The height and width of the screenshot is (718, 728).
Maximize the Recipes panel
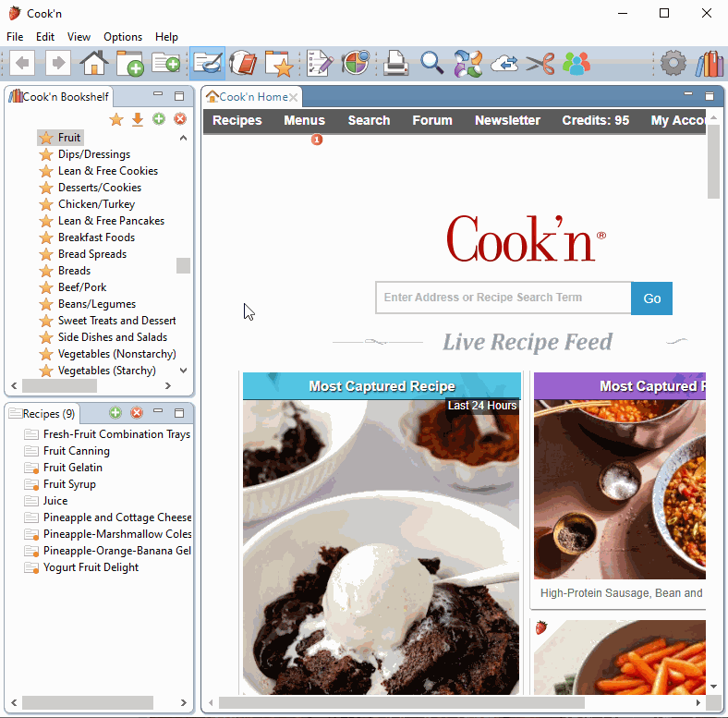(x=179, y=413)
